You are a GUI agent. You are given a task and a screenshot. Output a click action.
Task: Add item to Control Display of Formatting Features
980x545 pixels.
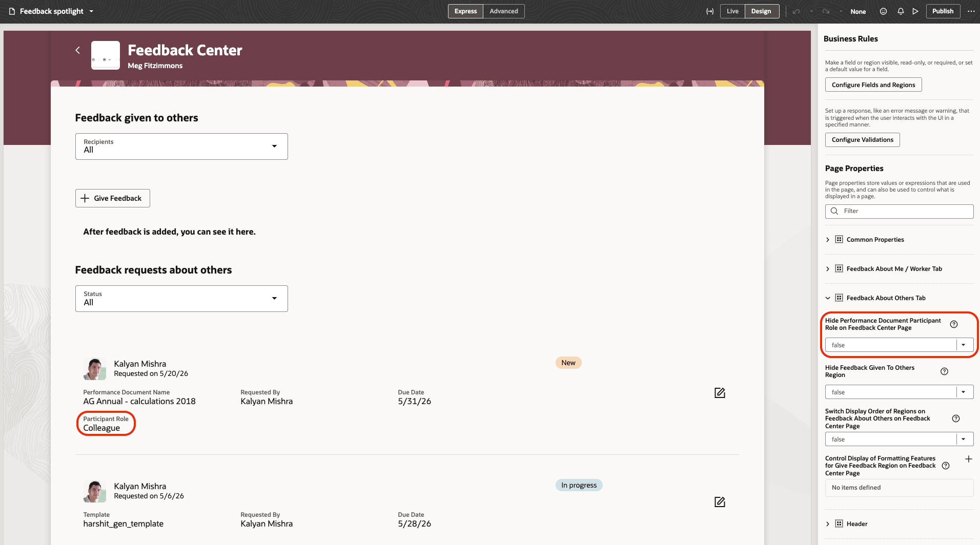point(969,459)
